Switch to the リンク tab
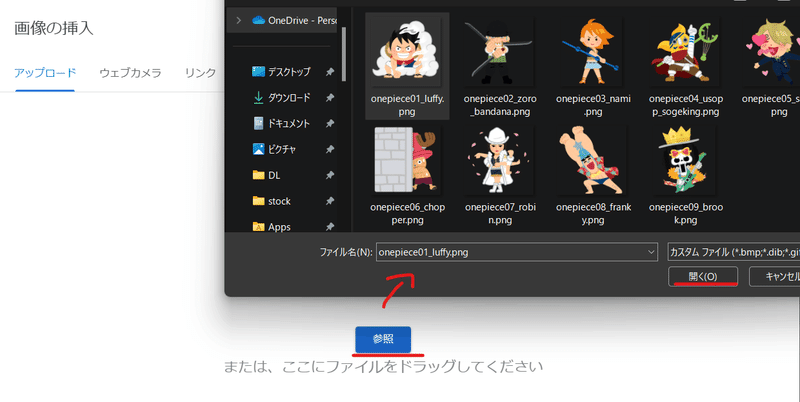This screenshot has width=800, height=402. [201, 73]
